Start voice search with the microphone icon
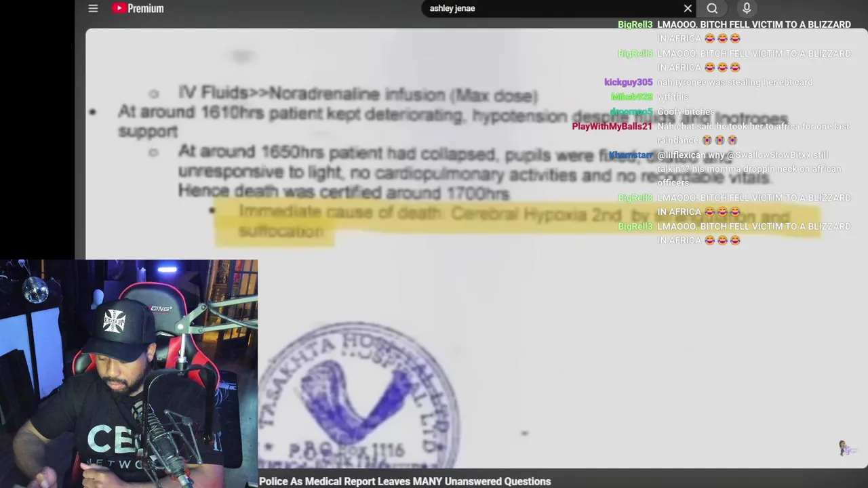This screenshot has width=868, height=488. click(x=747, y=8)
